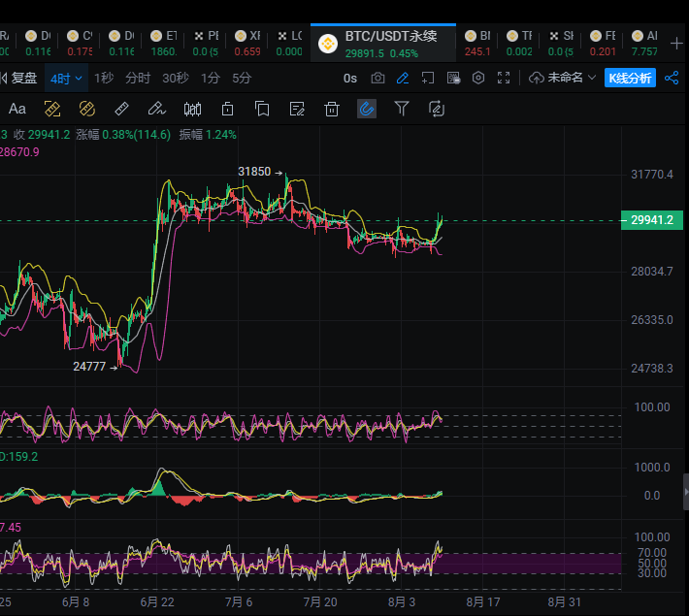Enter fullscreen with the expand icon
This screenshot has width=689, height=616.
point(504,79)
